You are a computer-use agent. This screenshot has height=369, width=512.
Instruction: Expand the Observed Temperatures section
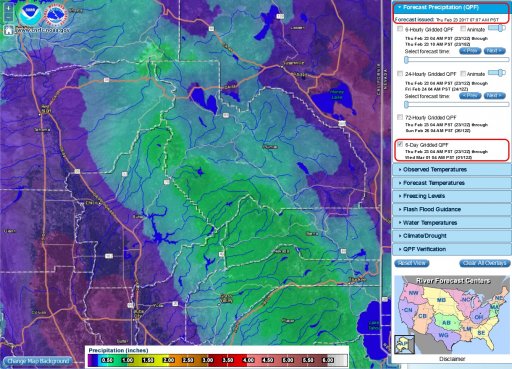(x=452, y=169)
